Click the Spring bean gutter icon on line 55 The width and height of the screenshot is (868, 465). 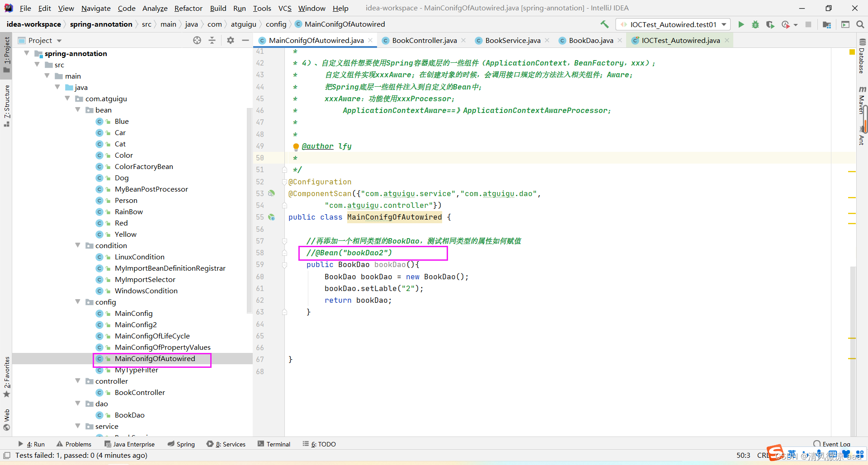tap(272, 217)
